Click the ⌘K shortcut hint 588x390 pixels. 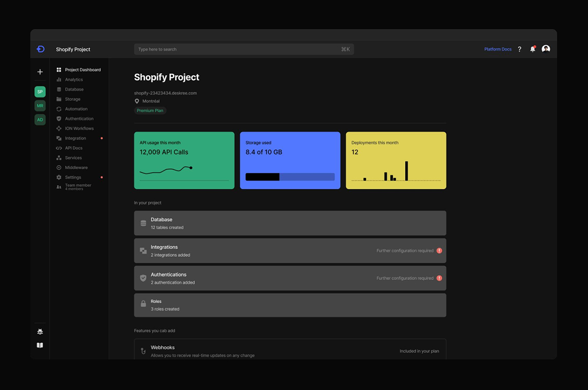tap(345, 49)
